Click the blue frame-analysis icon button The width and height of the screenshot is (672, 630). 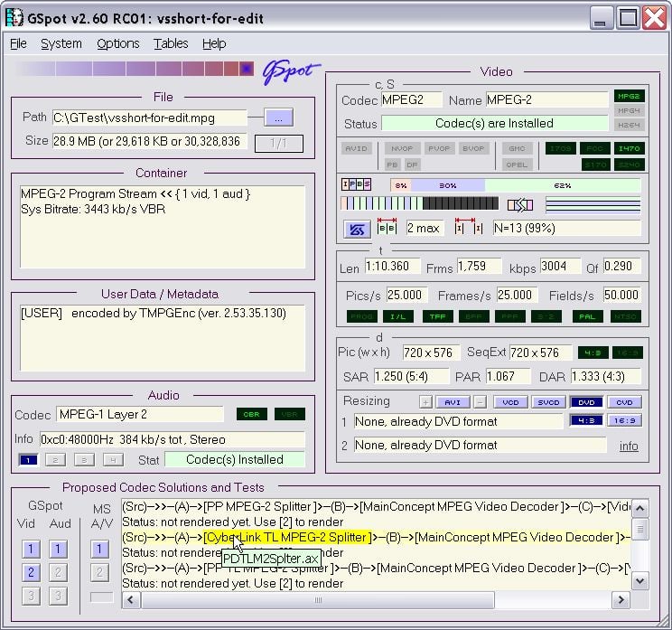(x=355, y=229)
